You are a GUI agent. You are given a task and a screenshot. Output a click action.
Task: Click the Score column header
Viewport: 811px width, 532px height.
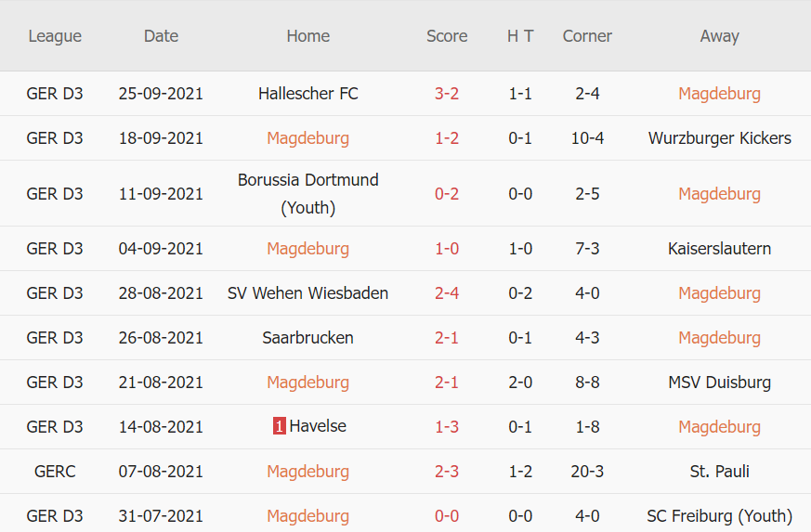point(447,36)
